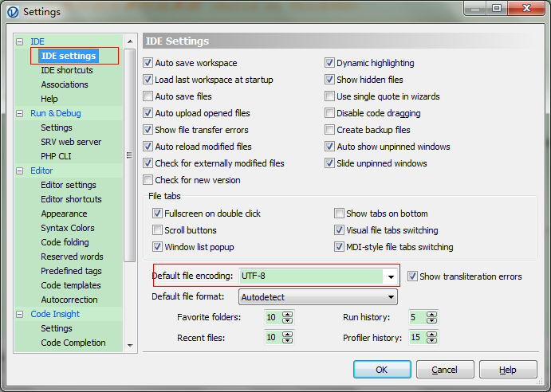Enable Create backup files
Screen dimensions: 551x392
(329, 130)
